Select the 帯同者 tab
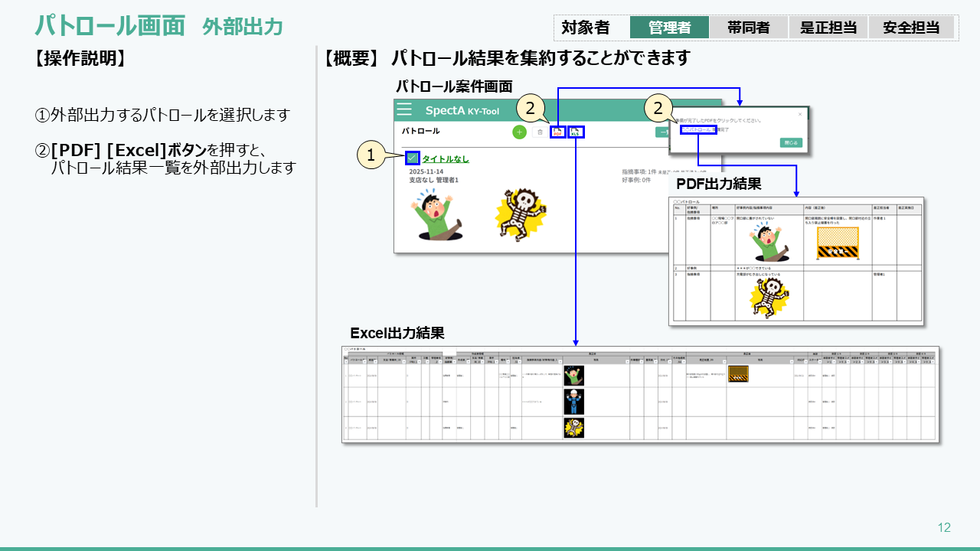The image size is (980, 551). [750, 28]
